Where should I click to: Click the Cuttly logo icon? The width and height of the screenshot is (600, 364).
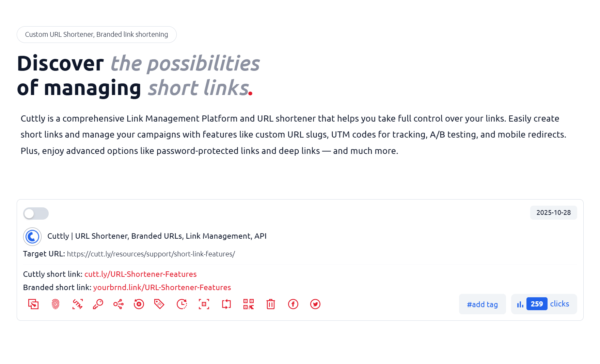[x=32, y=236]
